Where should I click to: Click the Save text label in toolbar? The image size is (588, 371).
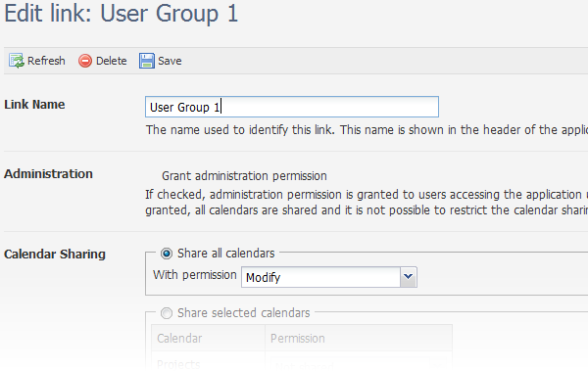click(170, 61)
